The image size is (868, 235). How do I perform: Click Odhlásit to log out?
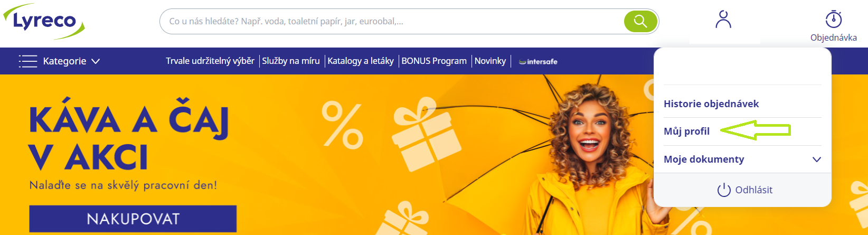[x=753, y=190]
